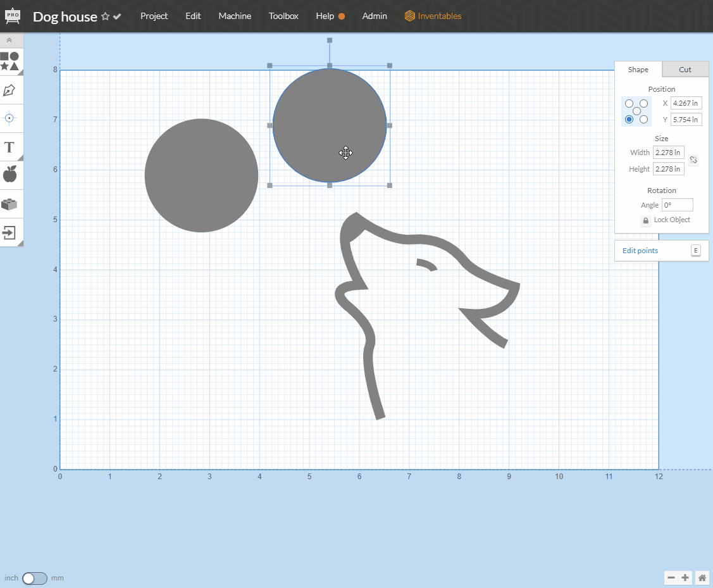This screenshot has width=713, height=588.
Task: Open the Machine menu
Action: coord(235,16)
